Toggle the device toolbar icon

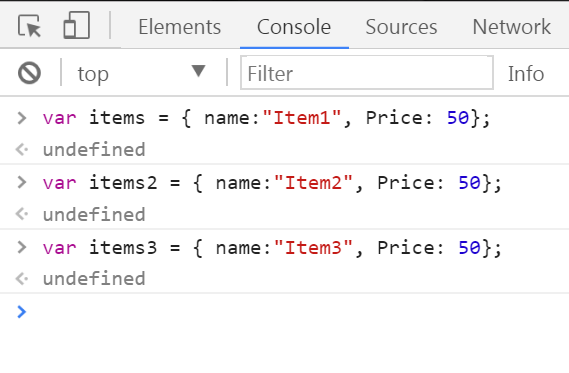(76, 25)
